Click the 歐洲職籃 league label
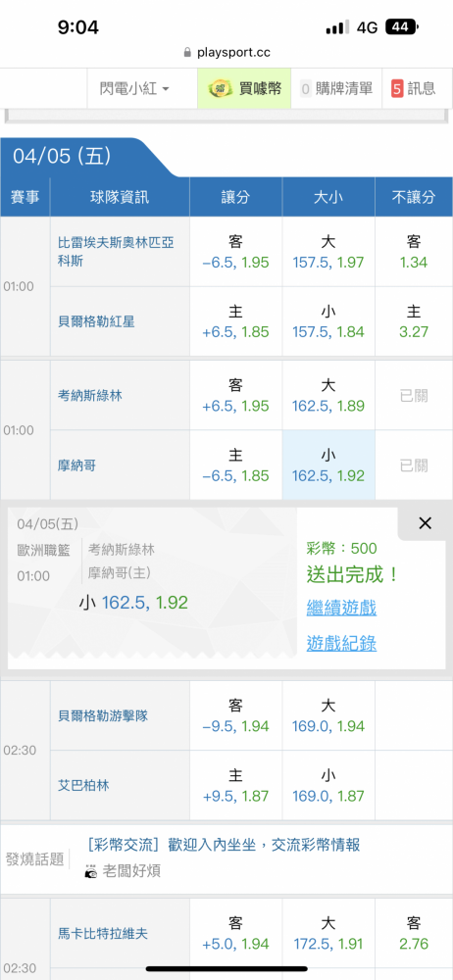 (44, 550)
